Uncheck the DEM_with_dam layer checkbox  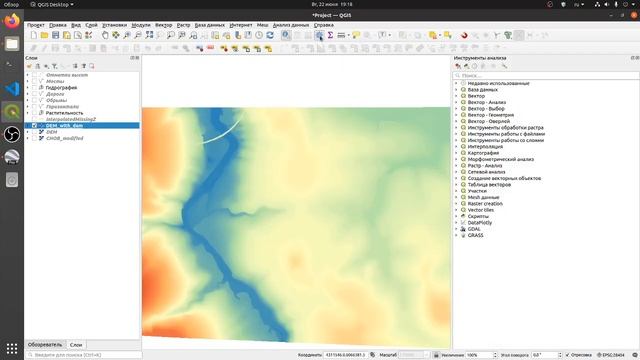[35, 126]
